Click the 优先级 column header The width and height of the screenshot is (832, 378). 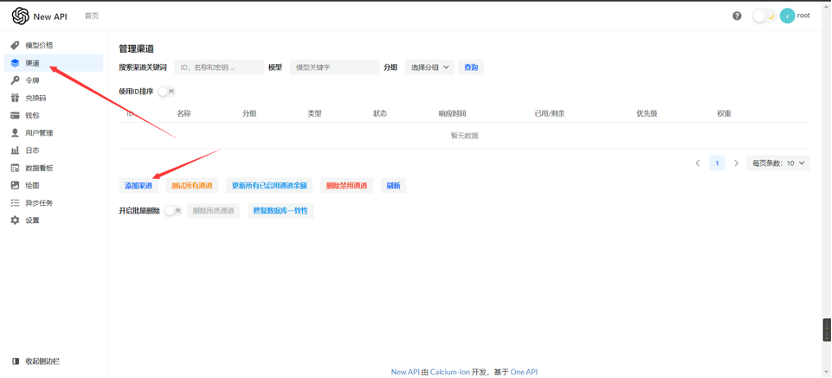(x=647, y=114)
